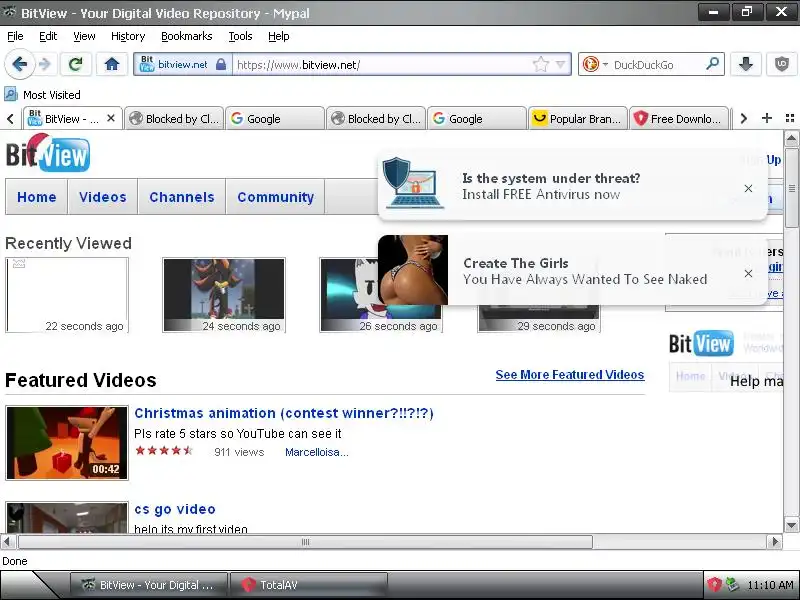This screenshot has width=800, height=600.
Task: Open the Bookmarks menu
Action: click(x=187, y=36)
